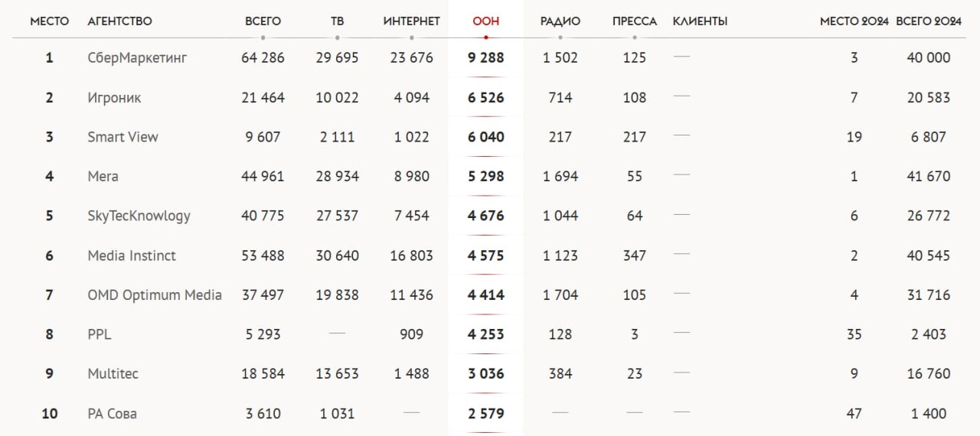Sort table by ВСЕГО column header
The width and height of the screenshot is (980, 436).
[x=263, y=21]
